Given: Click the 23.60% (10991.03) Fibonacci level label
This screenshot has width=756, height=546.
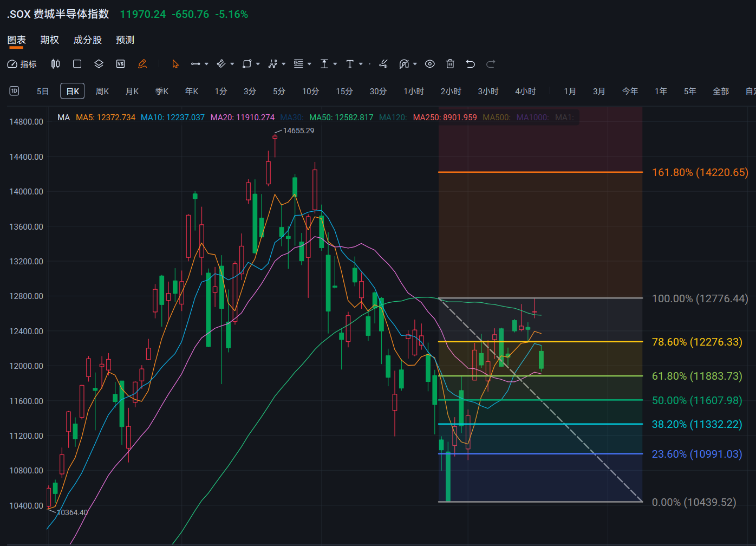Looking at the screenshot, I should coord(697,454).
